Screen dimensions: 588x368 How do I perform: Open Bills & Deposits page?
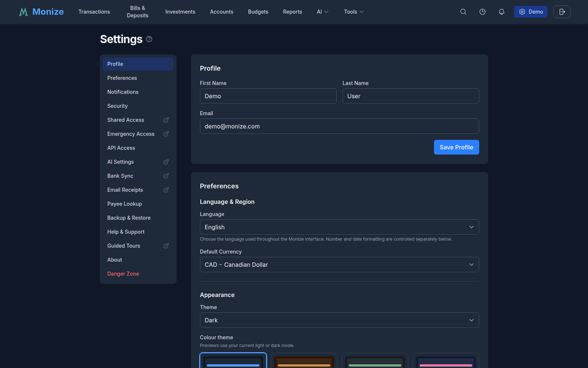coord(138,12)
